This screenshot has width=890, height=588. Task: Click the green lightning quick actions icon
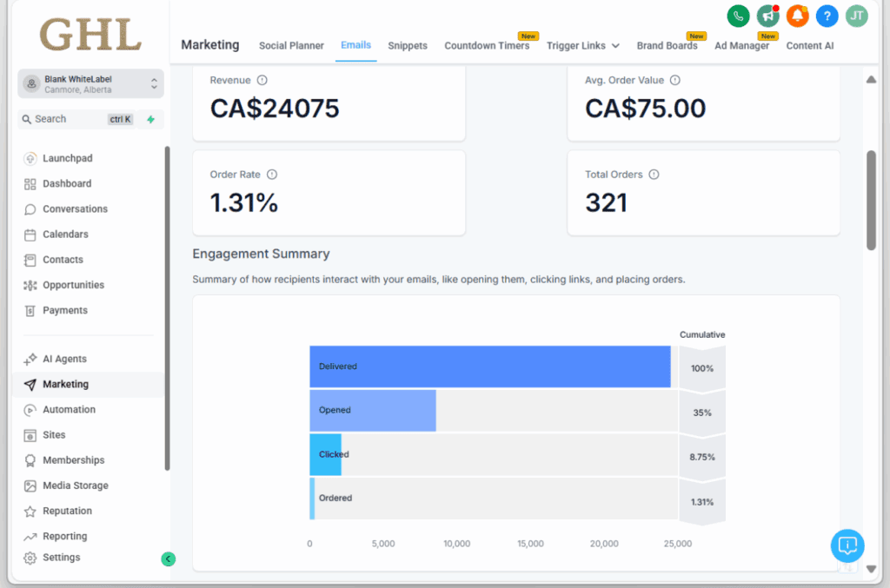coord(151,119)
